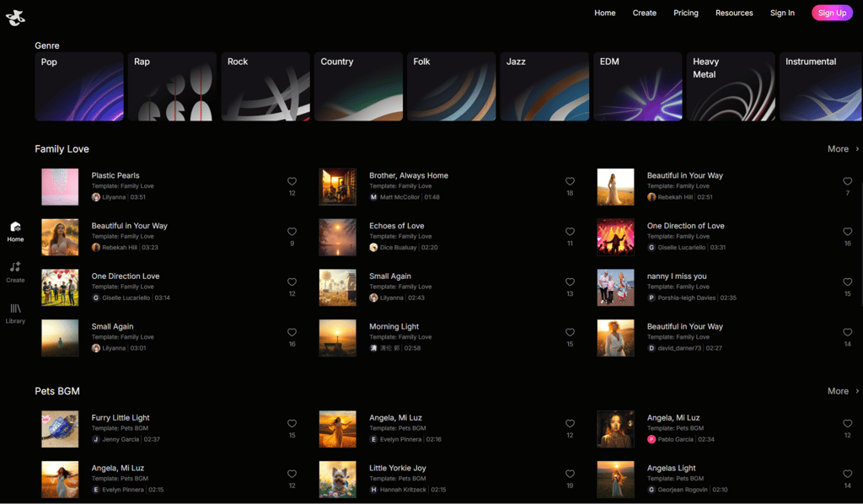The height and width of the screenshot is (504, 863).
Task: Open the Library from the sidebar
Action: point(15,310)
